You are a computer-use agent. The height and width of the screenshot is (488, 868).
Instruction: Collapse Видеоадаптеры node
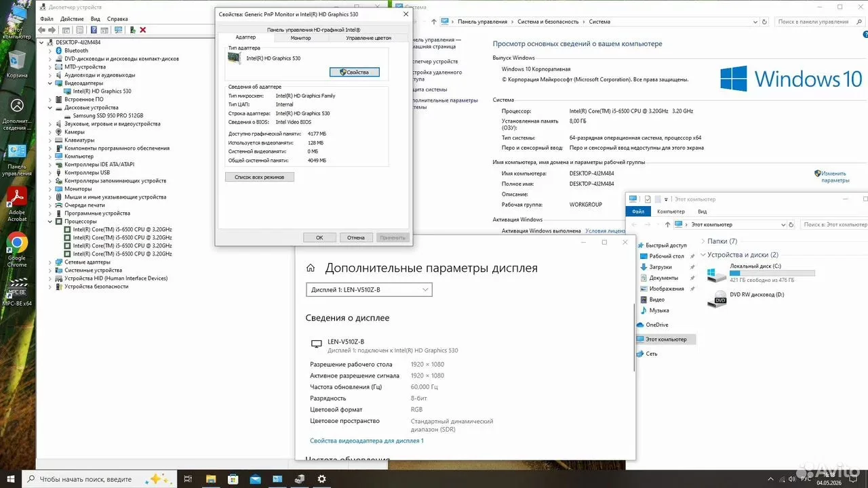coord(50,83)
